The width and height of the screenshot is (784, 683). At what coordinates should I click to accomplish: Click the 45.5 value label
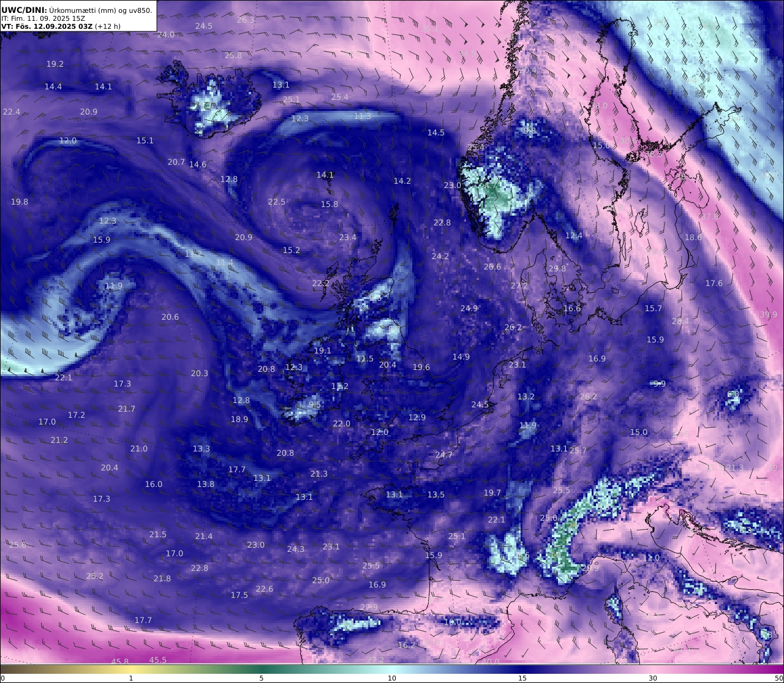158,660
